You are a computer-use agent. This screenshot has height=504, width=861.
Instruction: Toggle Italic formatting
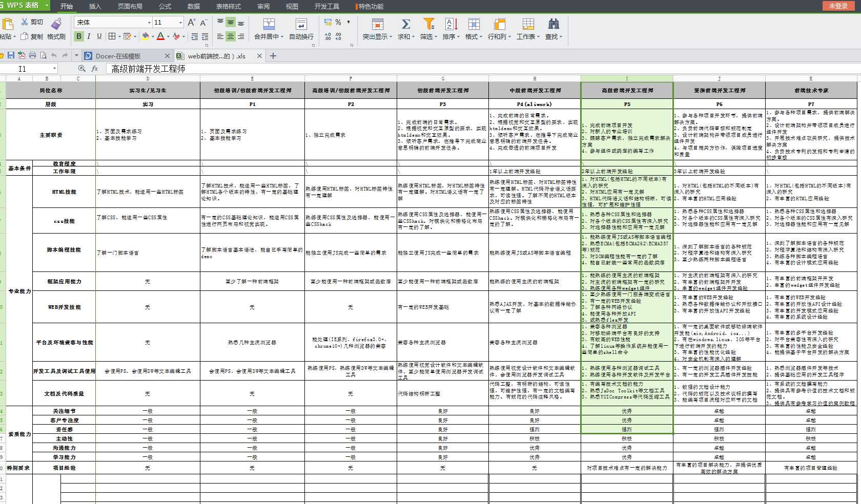[x=89, y=36]
